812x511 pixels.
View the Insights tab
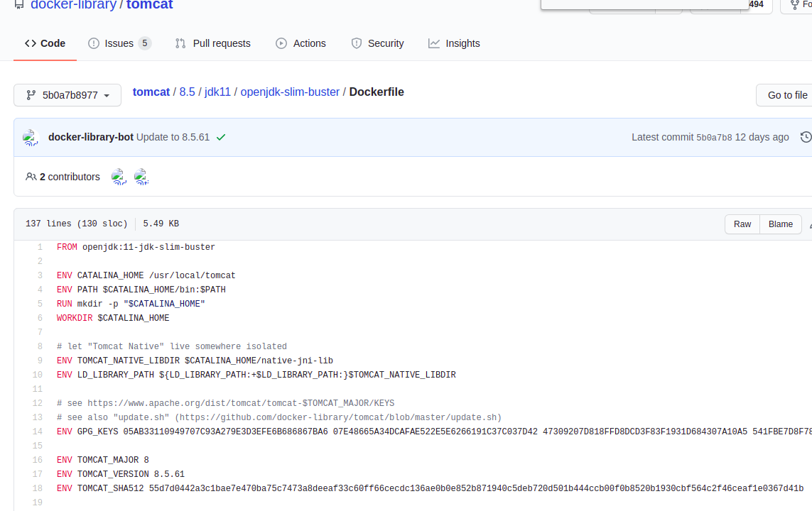(x=454, y=43)
